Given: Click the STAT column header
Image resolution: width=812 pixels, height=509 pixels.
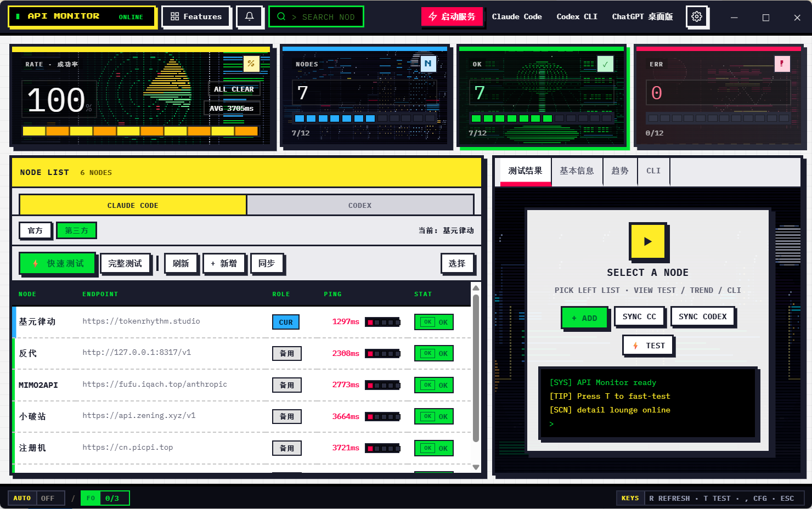Looking at the screenshot, I should (423, 294).
